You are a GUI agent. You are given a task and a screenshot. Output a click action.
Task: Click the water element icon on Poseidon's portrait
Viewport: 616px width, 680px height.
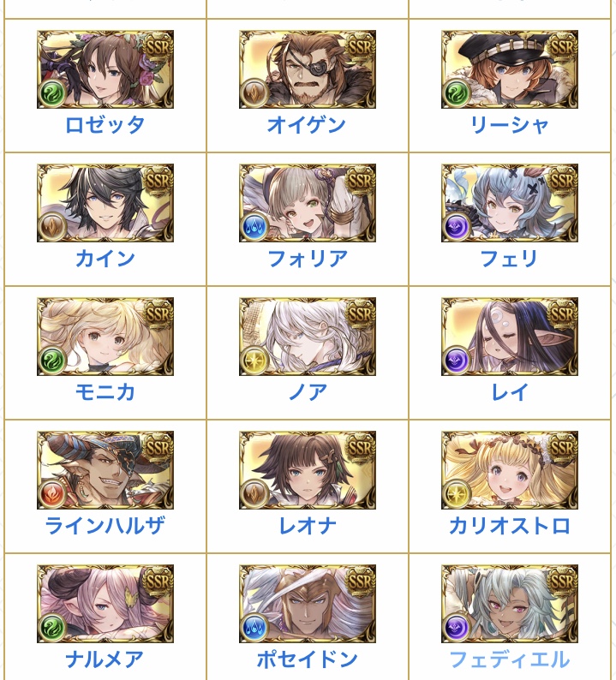pos(254,627)
